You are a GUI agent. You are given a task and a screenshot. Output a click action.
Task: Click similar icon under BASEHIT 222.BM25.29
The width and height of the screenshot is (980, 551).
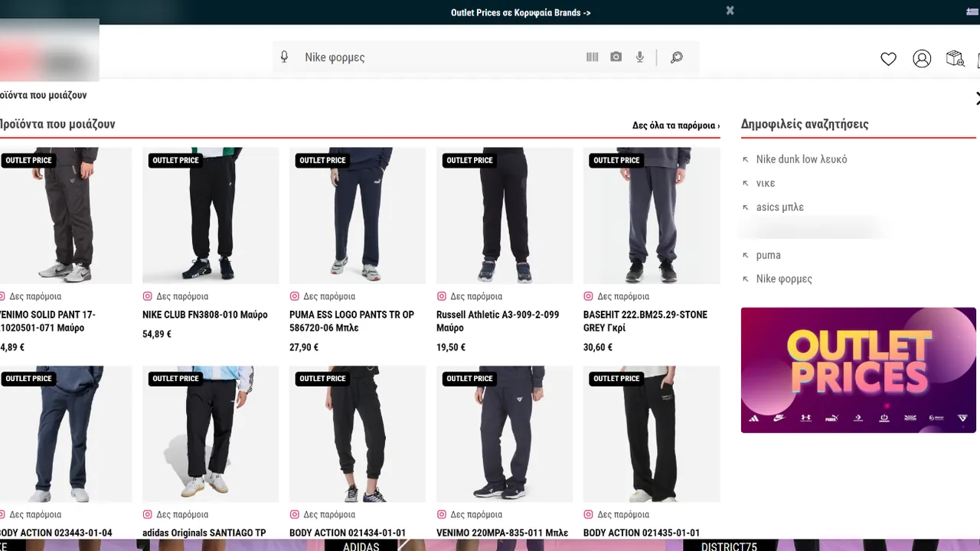point(589,296)
